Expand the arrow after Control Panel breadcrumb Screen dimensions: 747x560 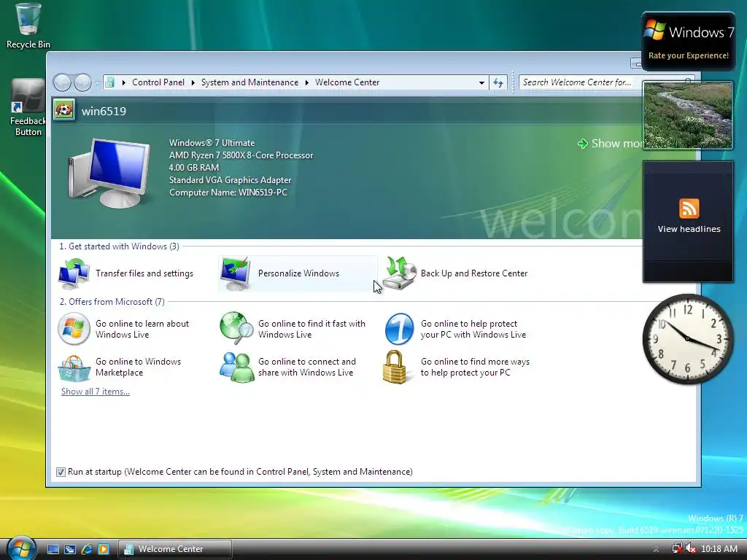pyautogui.click(x=193, y=82)
